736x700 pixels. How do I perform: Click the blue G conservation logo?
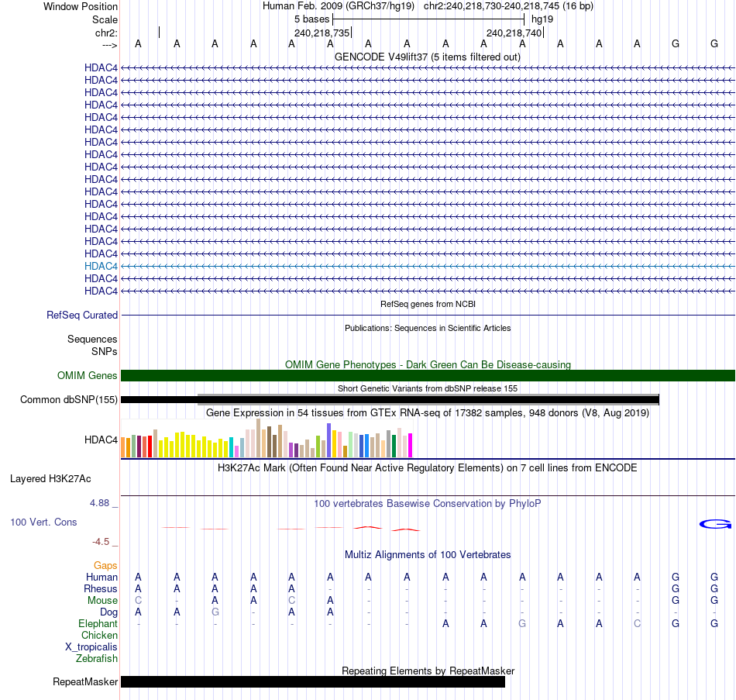[x=715, y=524]
